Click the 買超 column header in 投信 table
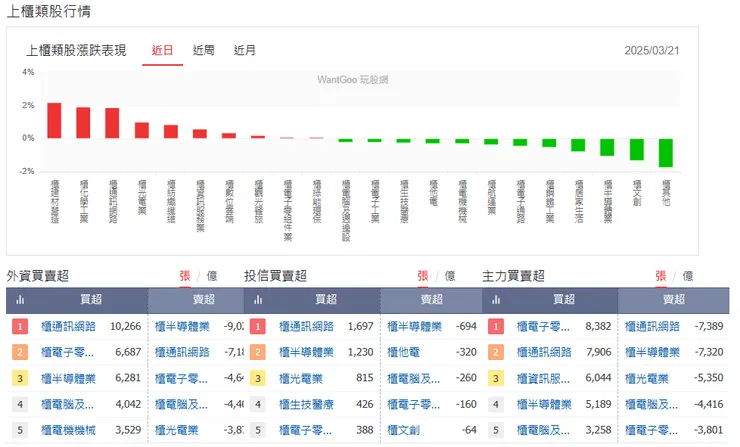Screen dimensions: 740x447 (x=326, y=299)
